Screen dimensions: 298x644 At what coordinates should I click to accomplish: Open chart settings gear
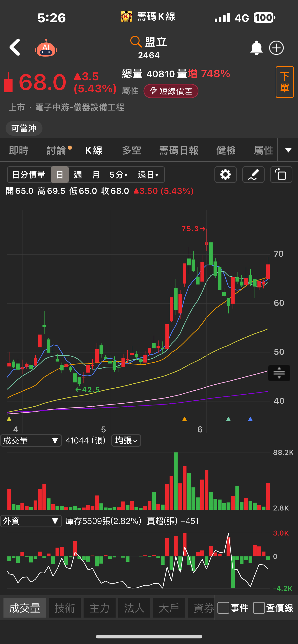tap(225, 175)
